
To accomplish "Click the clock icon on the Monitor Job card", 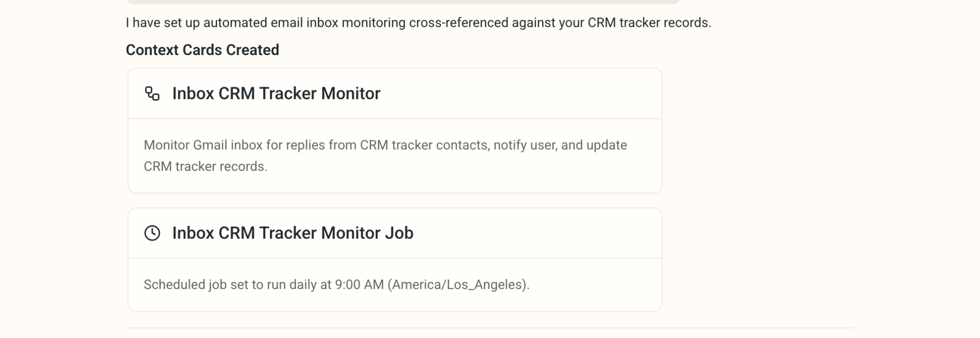I will click(x=152, y=233).
